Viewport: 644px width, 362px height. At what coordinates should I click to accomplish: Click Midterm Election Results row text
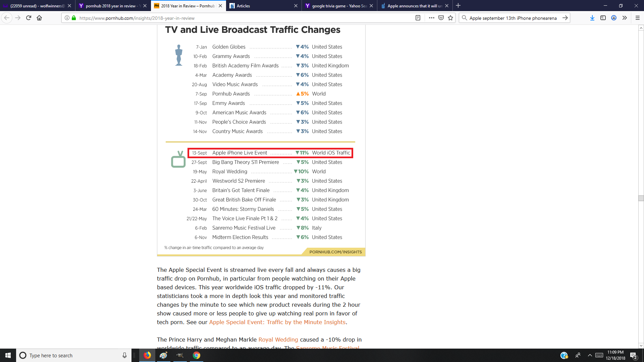pos(240,237)
